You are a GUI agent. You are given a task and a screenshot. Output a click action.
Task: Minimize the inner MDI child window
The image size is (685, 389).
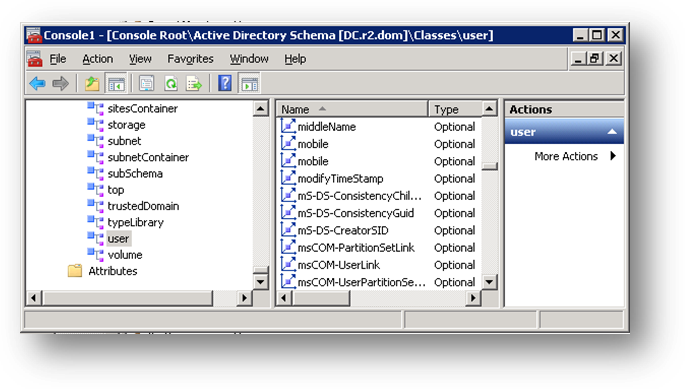(x=578, y=59)
